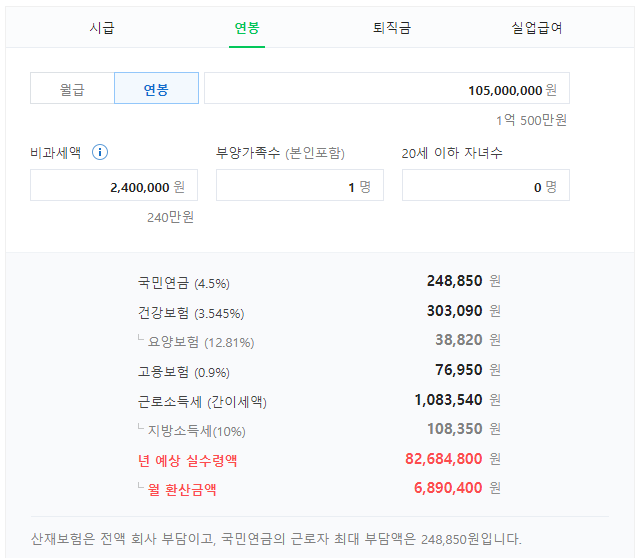This screenshot has width=640, height=558.
Task: Select the 82,684,800 원 annual net amount
Action: (x=453, y=459)
